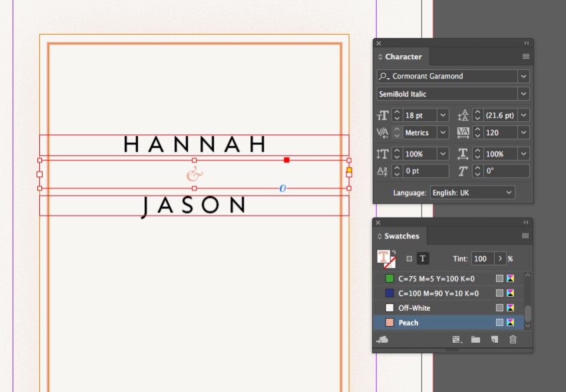Create a new color group folder
The height and width of the screenshot is (392, 566).
pyautogui.click(x=475, y=339)
